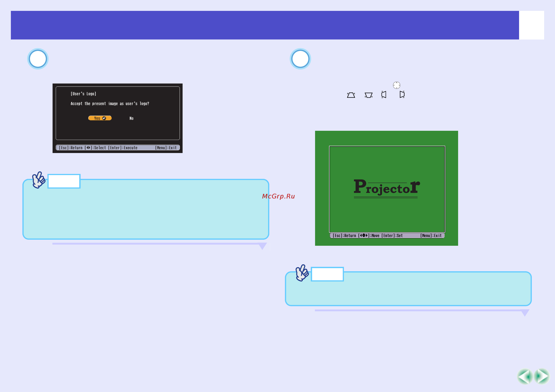Click "[Enter]:Execute" in the dialog bar

click(x=123, y=148)
